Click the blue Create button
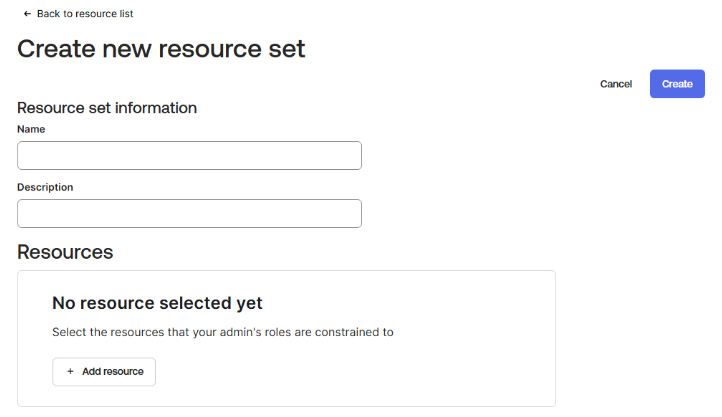Image resolution: width=722 pixels, height=417 pixels. (x=677, y=84)
